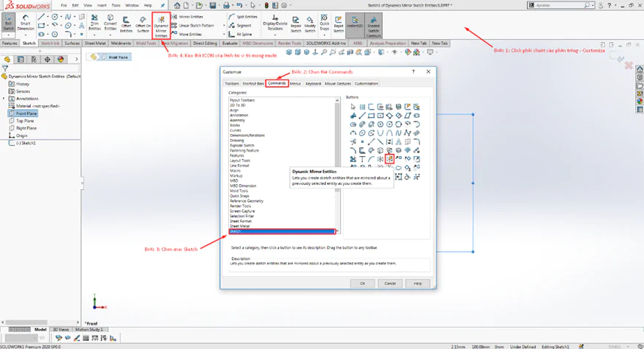Click the Home icon in the title toolbar
The height and width of the screenshot is (349, 644).
pos(177,5)
